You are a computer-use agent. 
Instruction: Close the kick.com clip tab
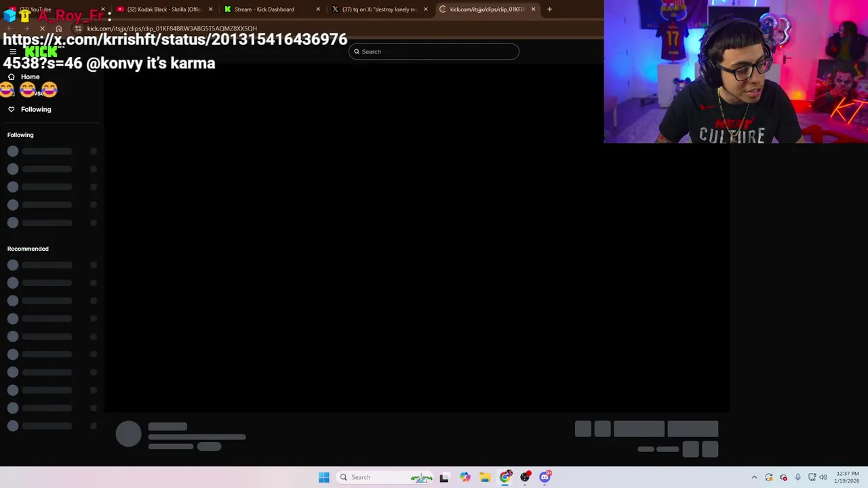tap(533, 9)
